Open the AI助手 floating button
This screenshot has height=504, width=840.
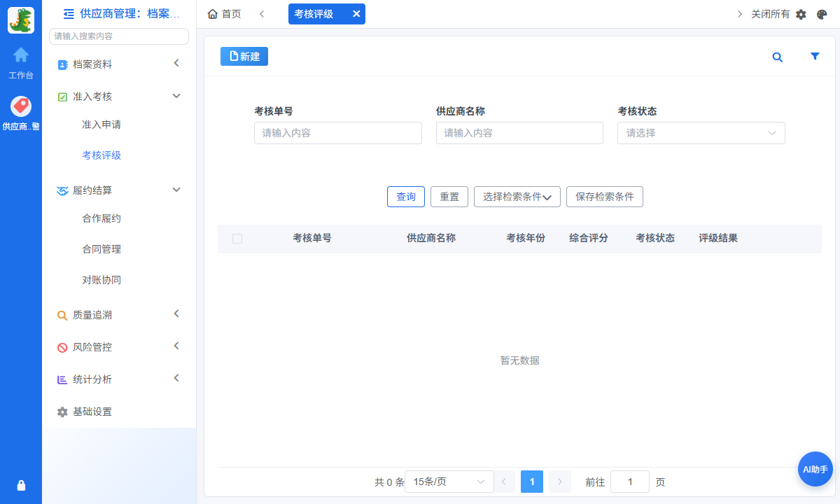(x=815, y=469)
